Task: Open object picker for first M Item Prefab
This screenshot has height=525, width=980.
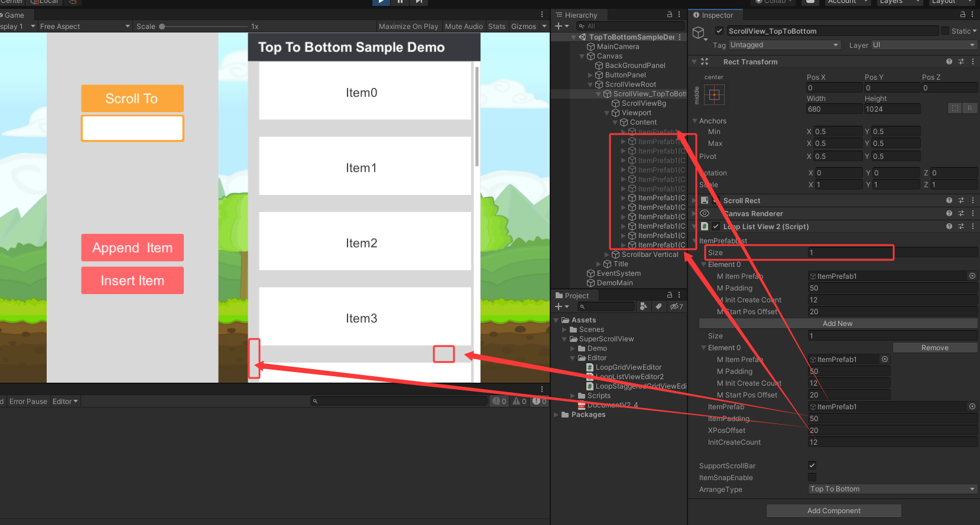Action: pos(972,276)
